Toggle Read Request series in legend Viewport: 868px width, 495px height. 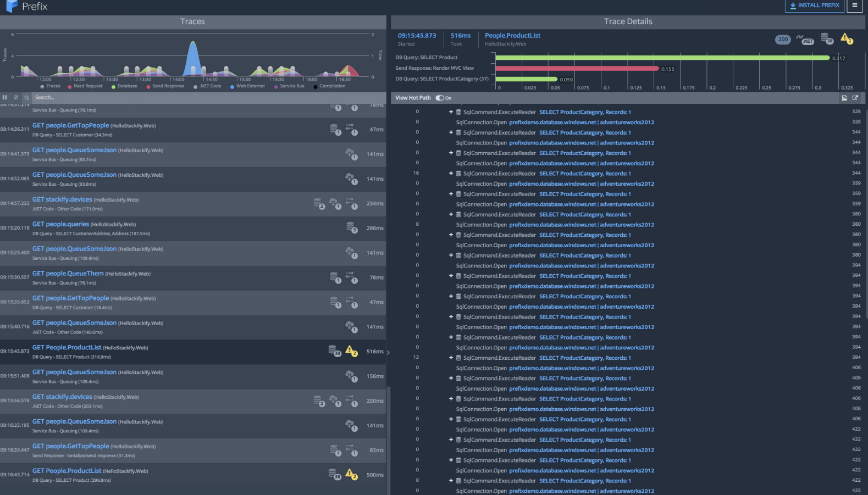tap(85, 86)
